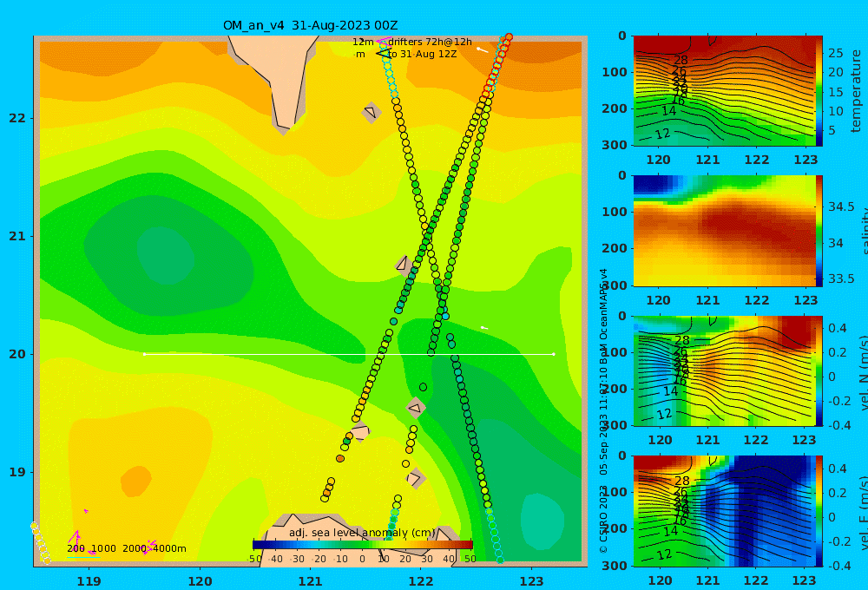Select the vel. E panel colorbar
This screenshot has width=868, height=590.
point(819,511)
